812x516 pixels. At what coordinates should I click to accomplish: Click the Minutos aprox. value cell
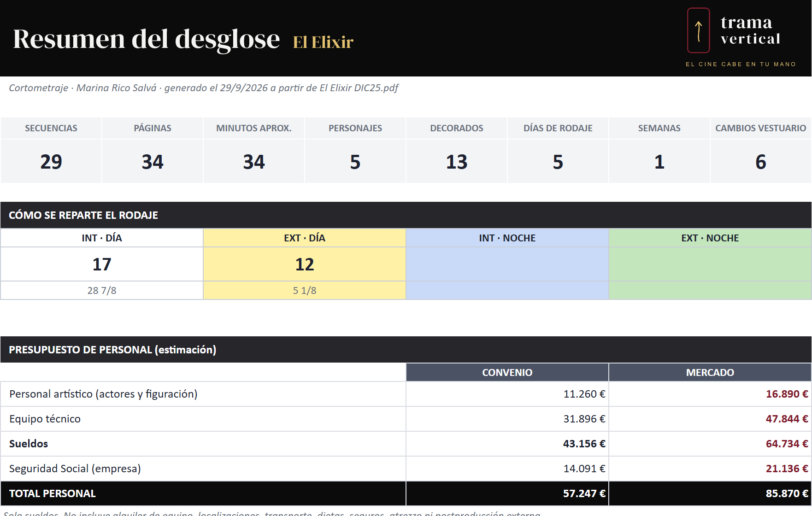tap(254, 162)
